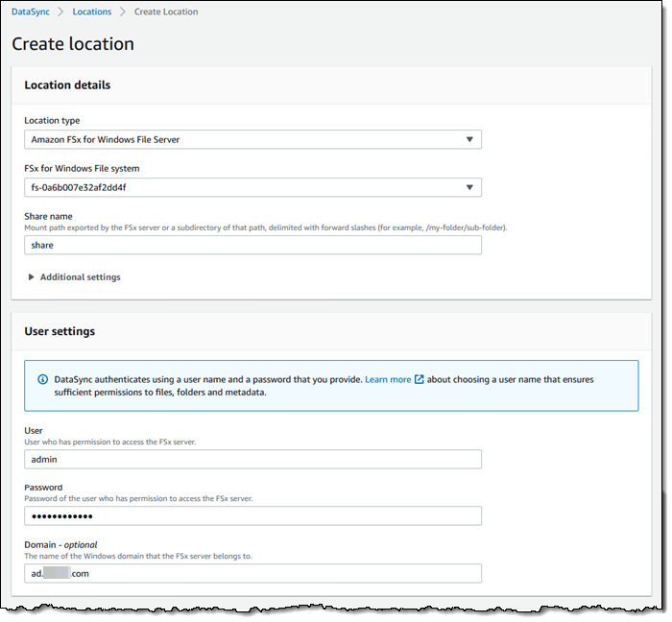Click the info icon in the DataSync notice
The image size is (672, 622).
click(42, 379)
